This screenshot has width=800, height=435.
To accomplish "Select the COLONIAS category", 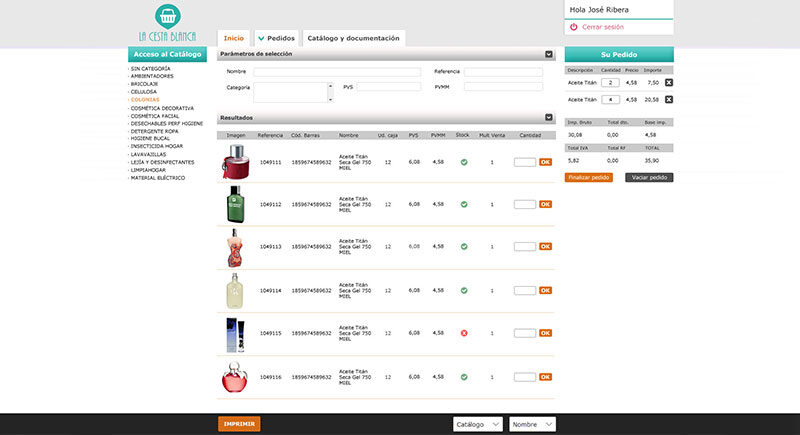I will (145, 100).
